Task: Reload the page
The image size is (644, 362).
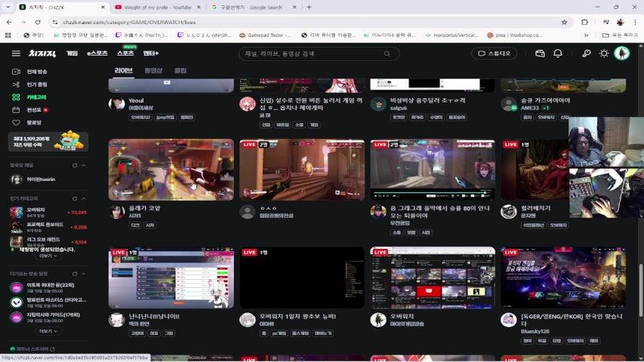Action: (38, 22)
